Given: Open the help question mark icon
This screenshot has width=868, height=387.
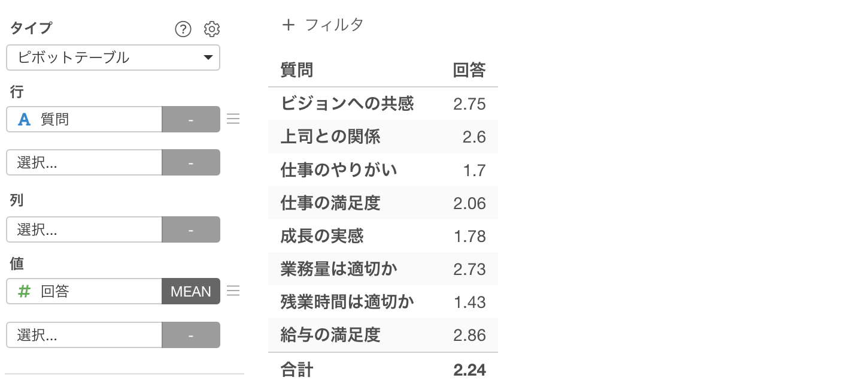Looking at the screenshot, I should (183, 29).
